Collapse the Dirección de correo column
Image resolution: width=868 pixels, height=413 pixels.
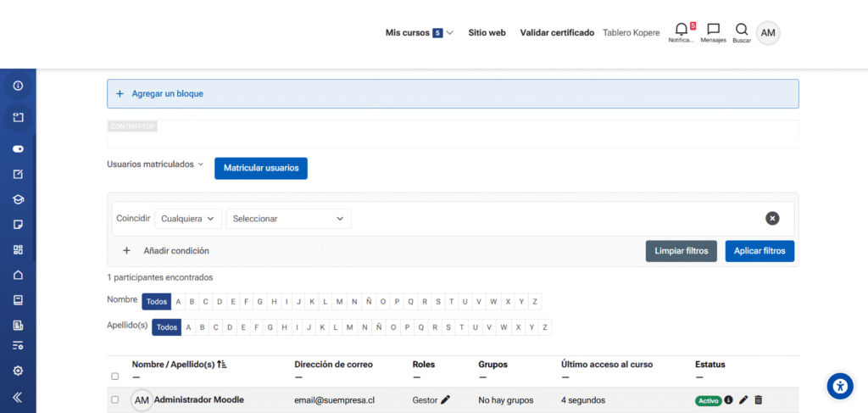[298, 377]
